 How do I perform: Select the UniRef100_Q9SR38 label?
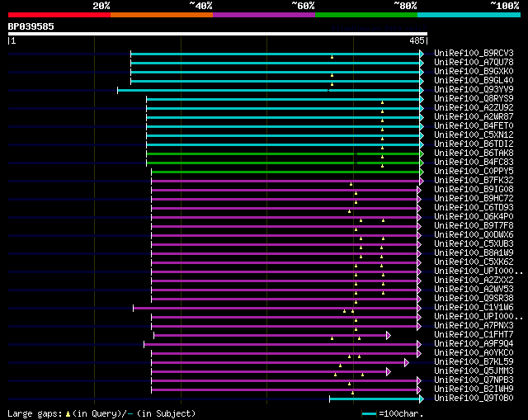(474, 299)
